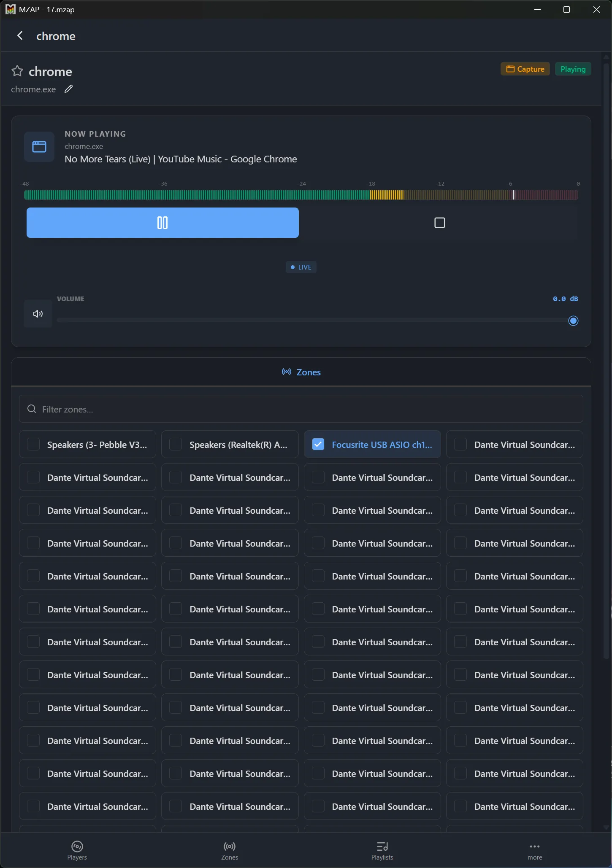Check the Dante Virtual Soundcard in the Focusrite row
The height and width of the screenshot is (868, 612).
click(460, 444)
